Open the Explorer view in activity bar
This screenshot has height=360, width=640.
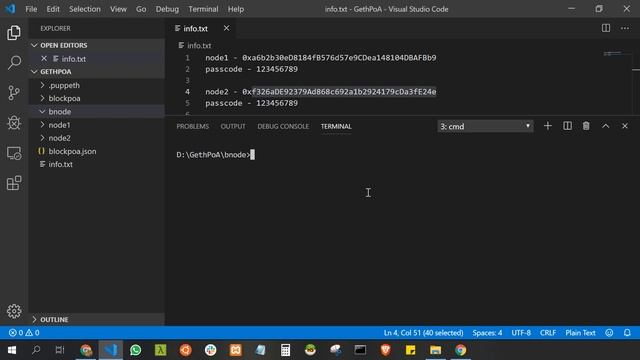[14, 33]
